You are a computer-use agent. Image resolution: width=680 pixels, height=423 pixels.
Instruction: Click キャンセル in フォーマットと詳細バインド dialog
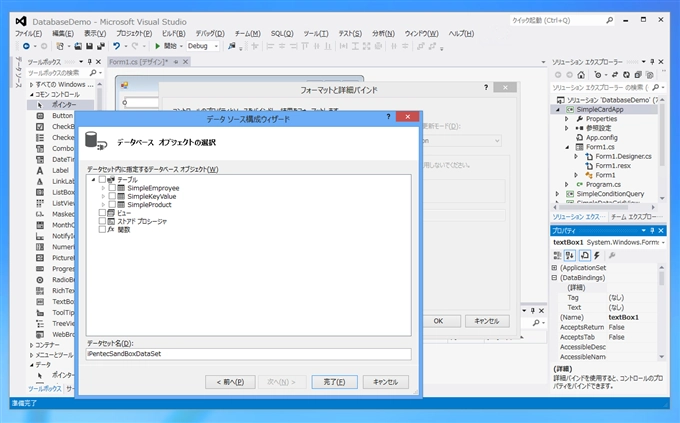click(x=487, y=321)
